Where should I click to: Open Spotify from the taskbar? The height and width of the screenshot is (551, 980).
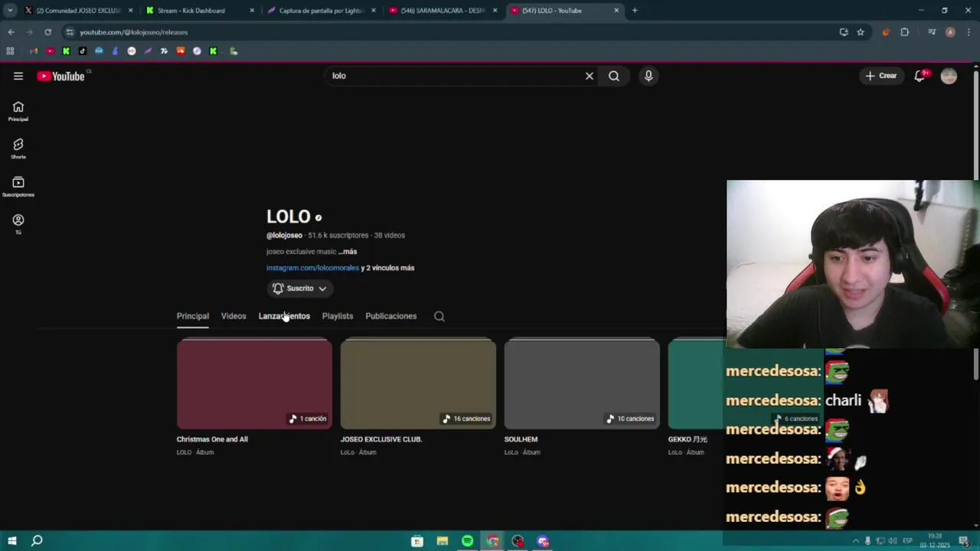(x=467, y=541)
